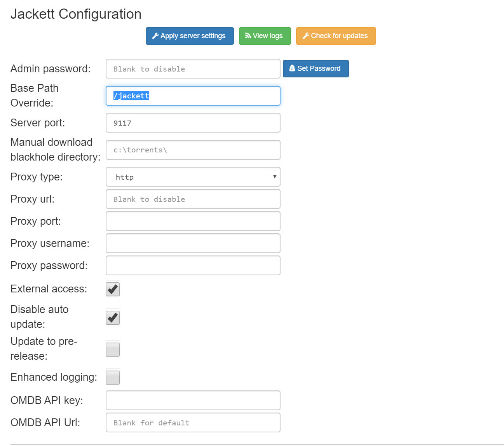
Task: Click the Proxy username label
Action: [50, 243]
